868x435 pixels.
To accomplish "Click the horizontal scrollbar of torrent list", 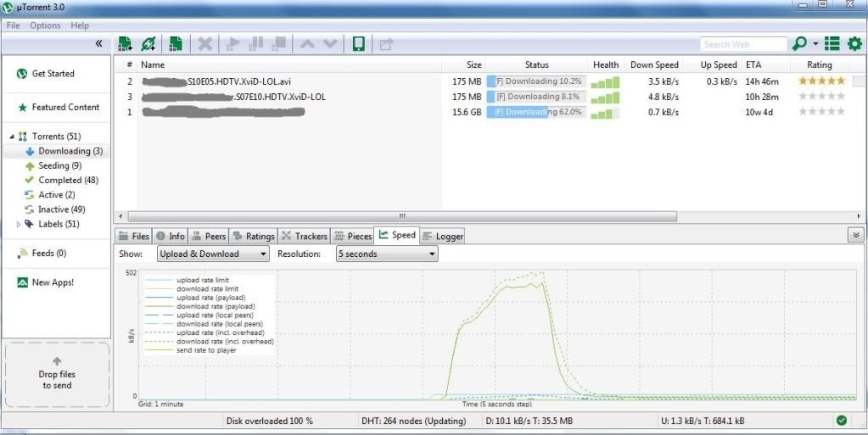I will tap(402, 216).
